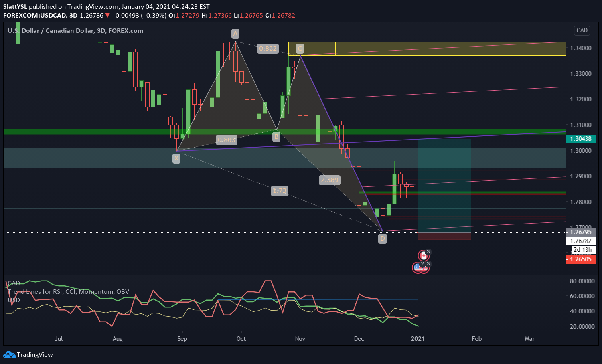The height and width of the screenshot is (364, 602).
Task: Click the Aug label on time axis
Action: click(x=118, y=338)
